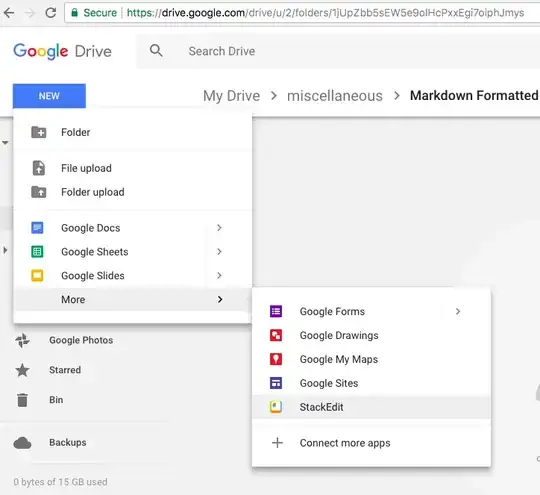Screen dimensions: 540x495
Task: Expand the Google Slides submenu arrow
Action: coord(219,276)
